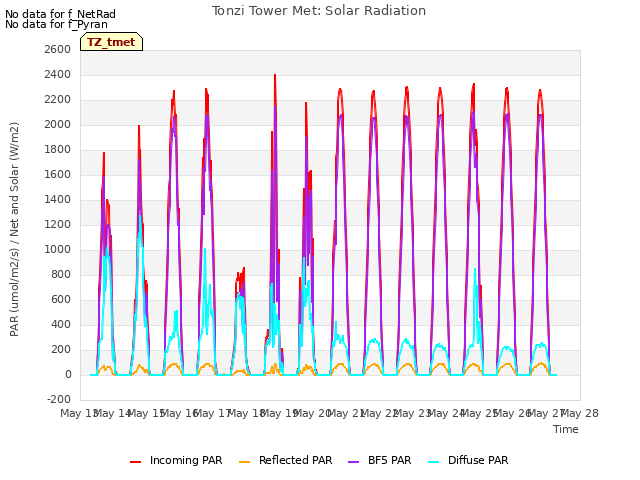Click the 1200 y-axis tick label
The height and width of the screenshot is (480, 640).
click(58, 224)
